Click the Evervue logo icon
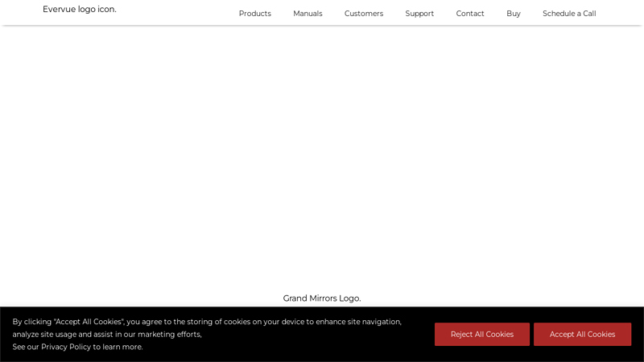The width and height of the screenshot is (644, 362). pos(79,10)
